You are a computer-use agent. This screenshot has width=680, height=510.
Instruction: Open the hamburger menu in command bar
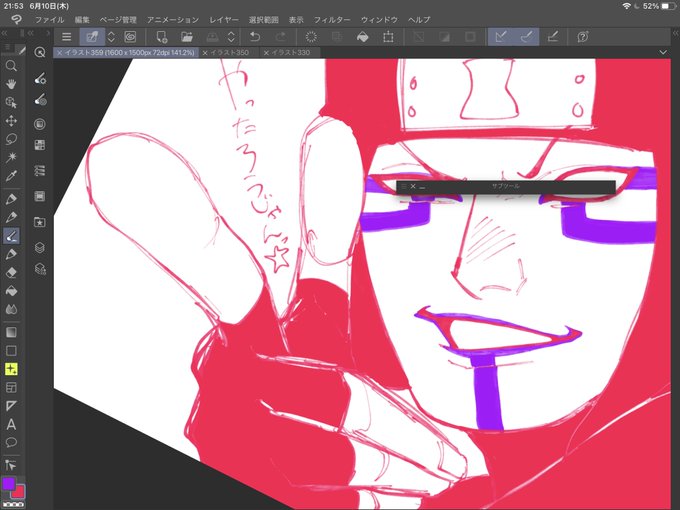tap(66, 37)
